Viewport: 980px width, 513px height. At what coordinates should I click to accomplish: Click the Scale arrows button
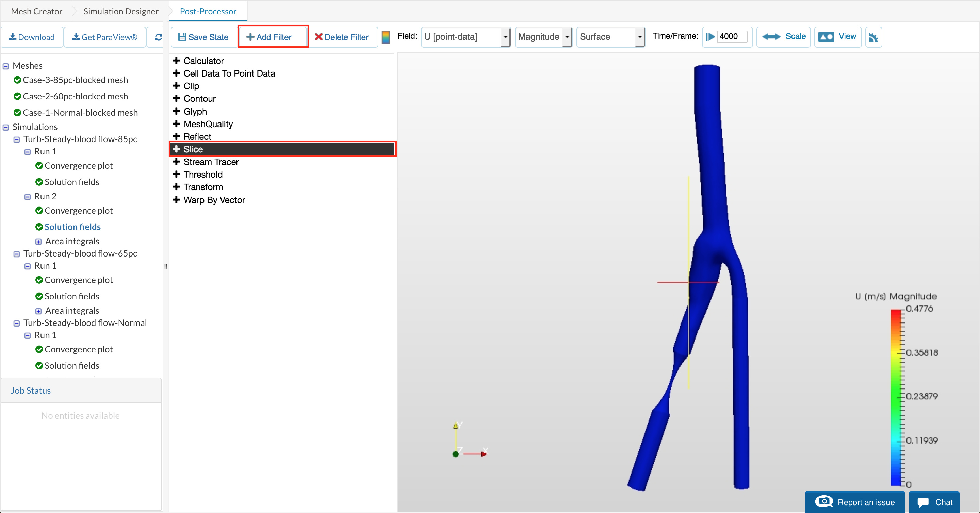[783, 36]
